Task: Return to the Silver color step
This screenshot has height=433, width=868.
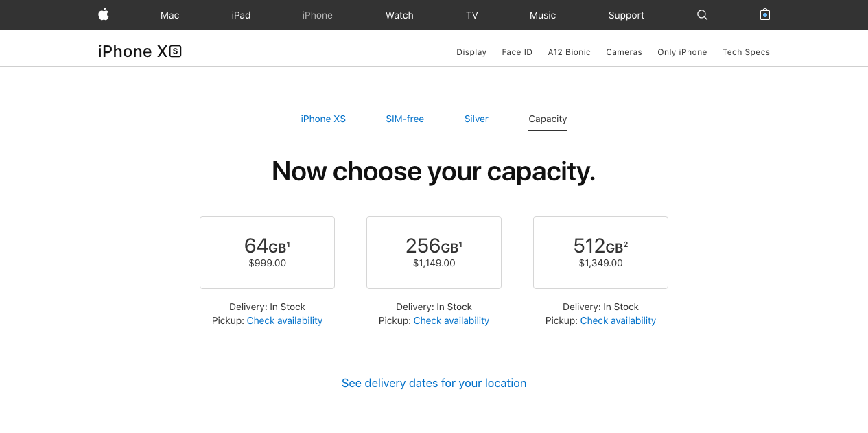Action: pyautogui.click(x=476, y=119)
